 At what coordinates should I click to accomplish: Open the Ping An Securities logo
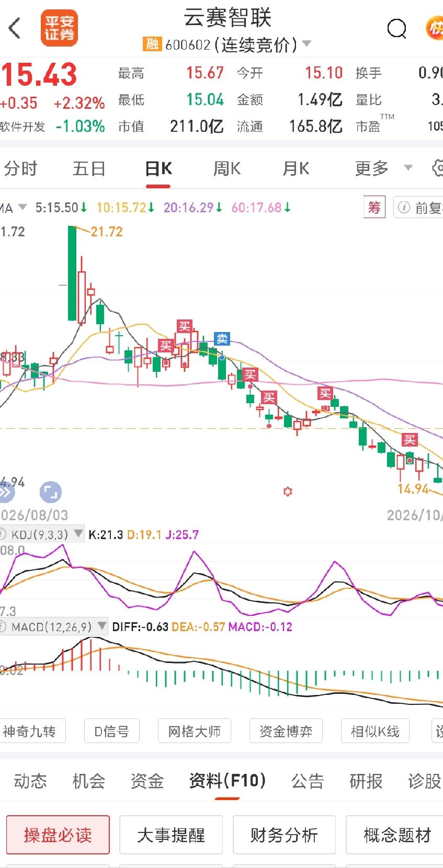pos(60,28)
